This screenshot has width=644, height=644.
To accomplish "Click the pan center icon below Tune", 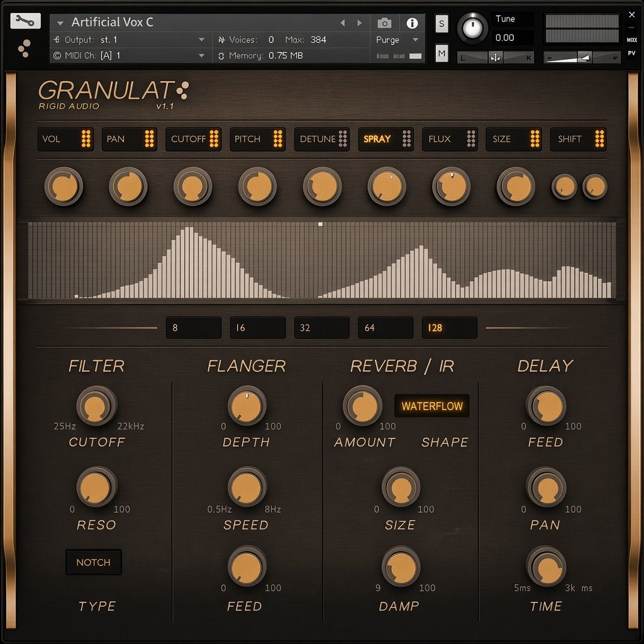I will pyautogui.click(x=496, y=58).
